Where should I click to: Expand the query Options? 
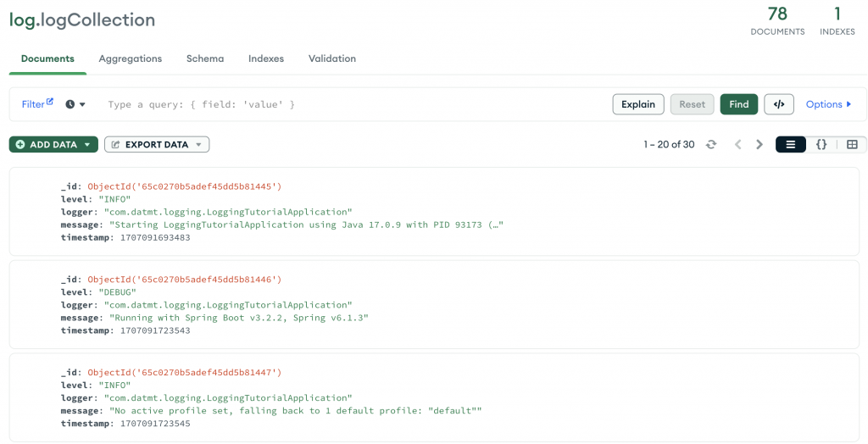(829, 104)
